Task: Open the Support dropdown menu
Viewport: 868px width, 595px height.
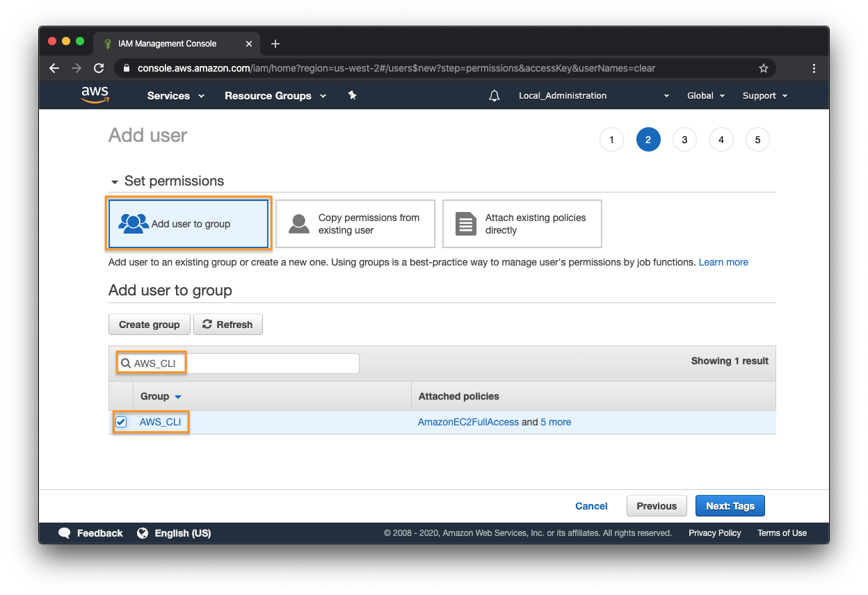Action: pos(765,96)
